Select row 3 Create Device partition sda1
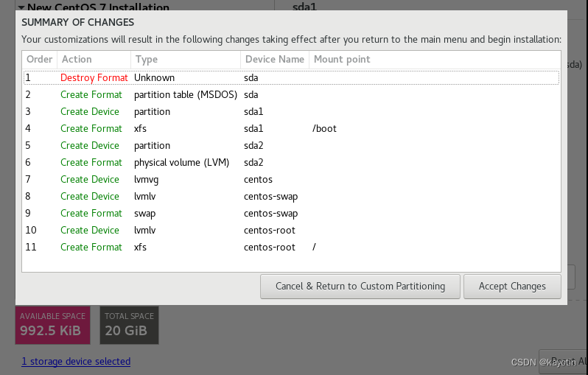 [x=291, y=111]
